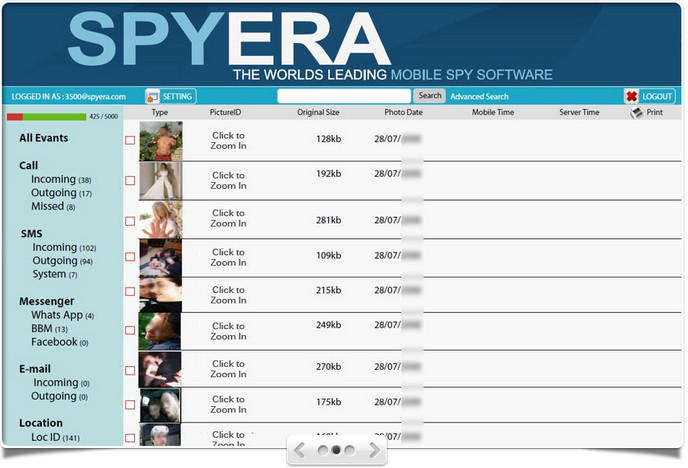
Task: Open the thumbnail in the 128kb row
Action: click(x=160, y=141)
